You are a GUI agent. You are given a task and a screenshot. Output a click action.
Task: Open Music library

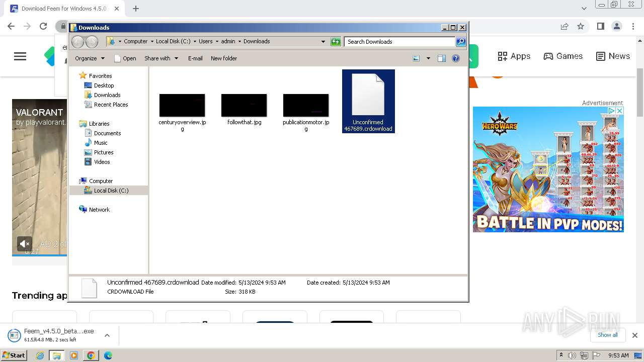point(101,143)
